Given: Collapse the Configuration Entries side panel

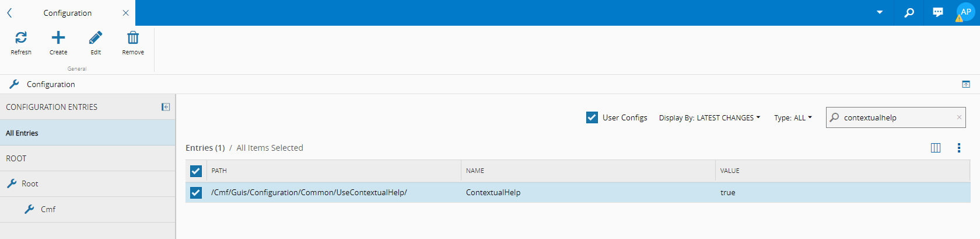Looking at the screenshot, I should (166, 107).
